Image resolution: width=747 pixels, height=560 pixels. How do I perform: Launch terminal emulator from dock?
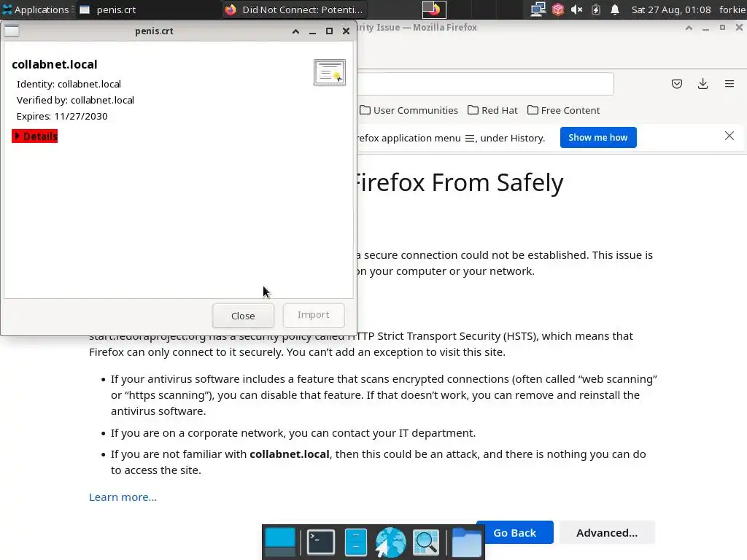pyautogui.click(x=321, y=542)
